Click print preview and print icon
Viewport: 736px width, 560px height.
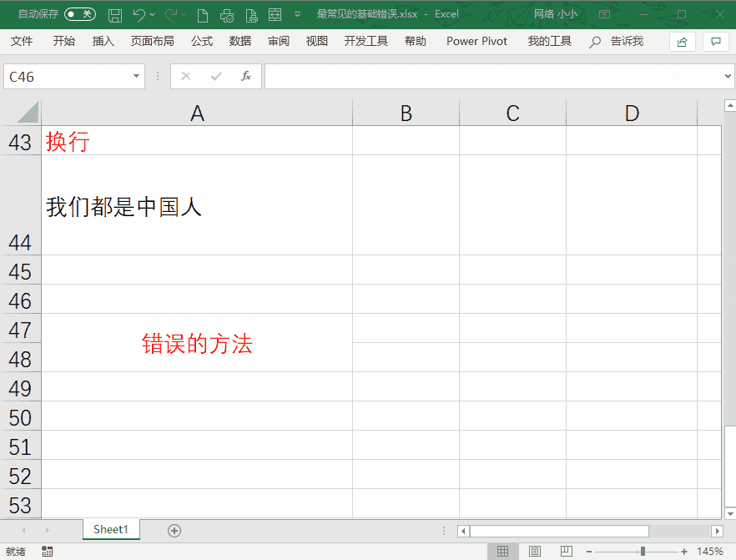tap(227, 16)
